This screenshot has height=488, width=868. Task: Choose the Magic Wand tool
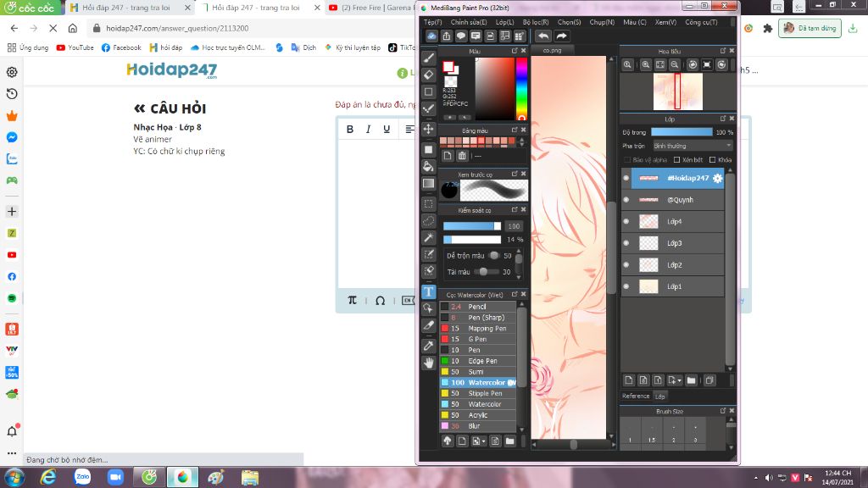click(428, 237)
